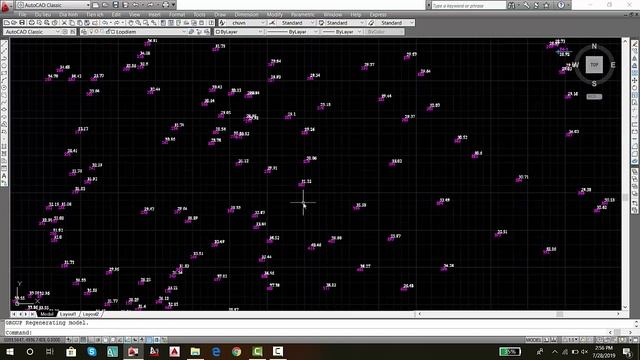This screenshot has height=360, width=640.
Task: Click the E compass letter on ViewCube
Action: pos(613,65)
